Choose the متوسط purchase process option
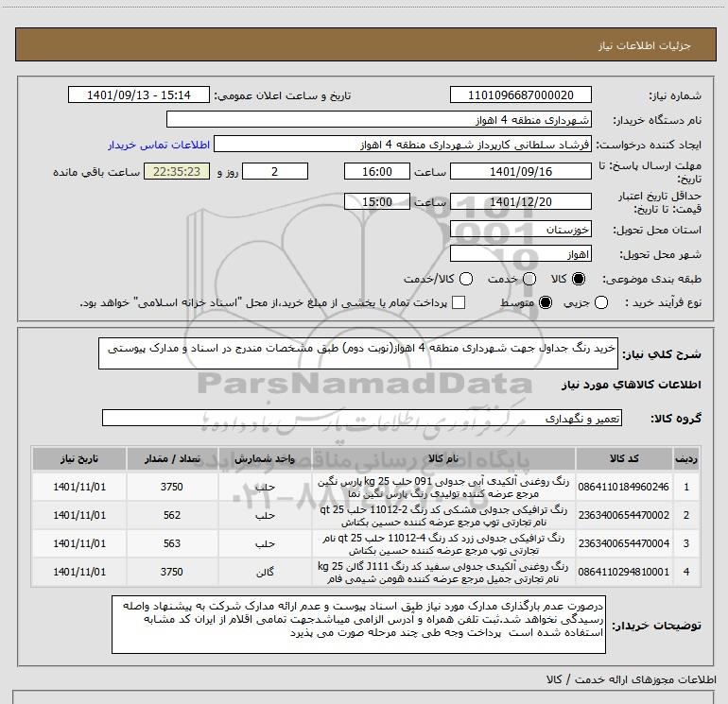 546,302
